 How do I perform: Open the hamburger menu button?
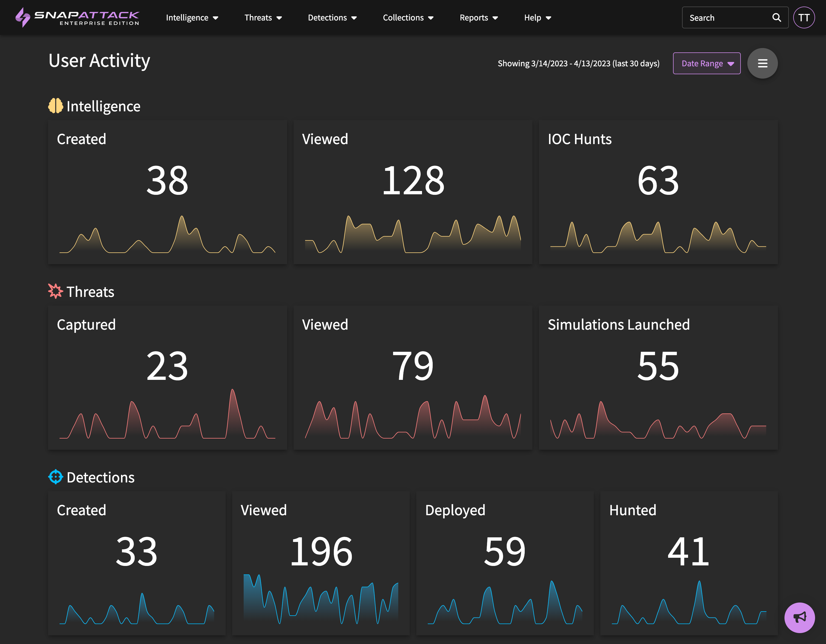762,63
